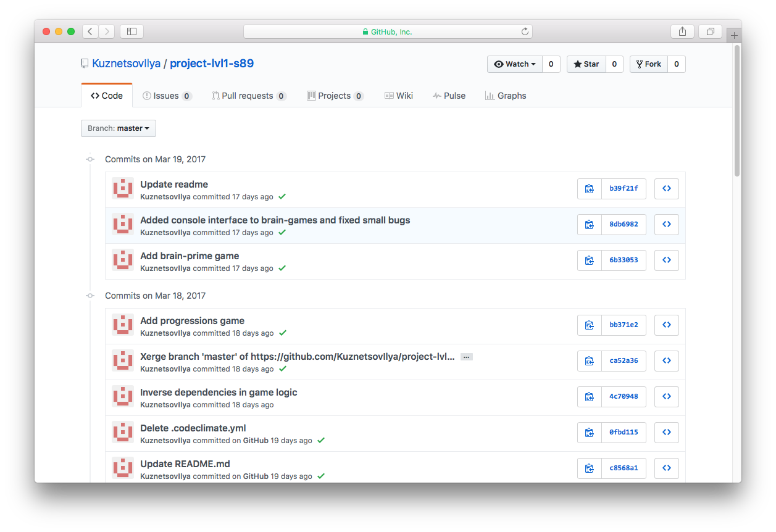Screen dimensions: 776x532
Task: Browse code at the 0fbd115 commit
Action: point(666,433)
